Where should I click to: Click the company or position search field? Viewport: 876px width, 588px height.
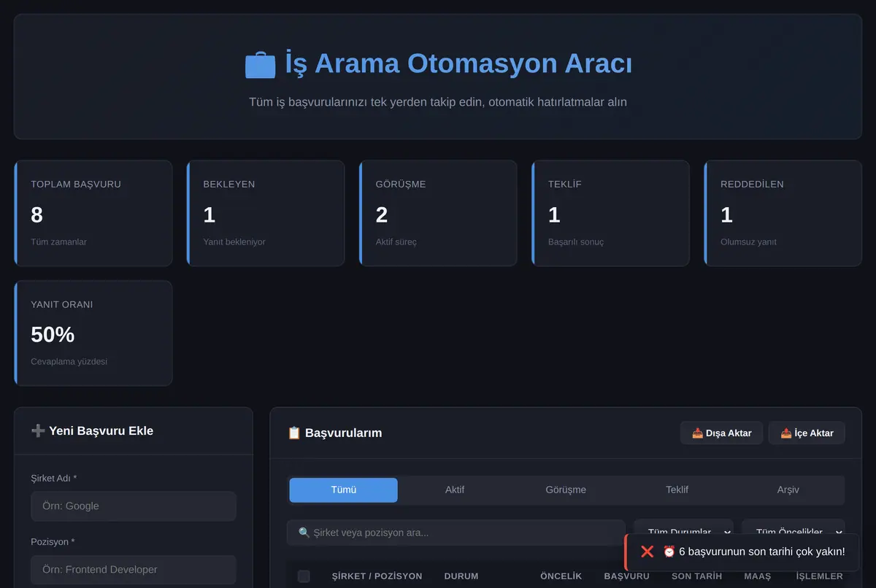[456, 533]
